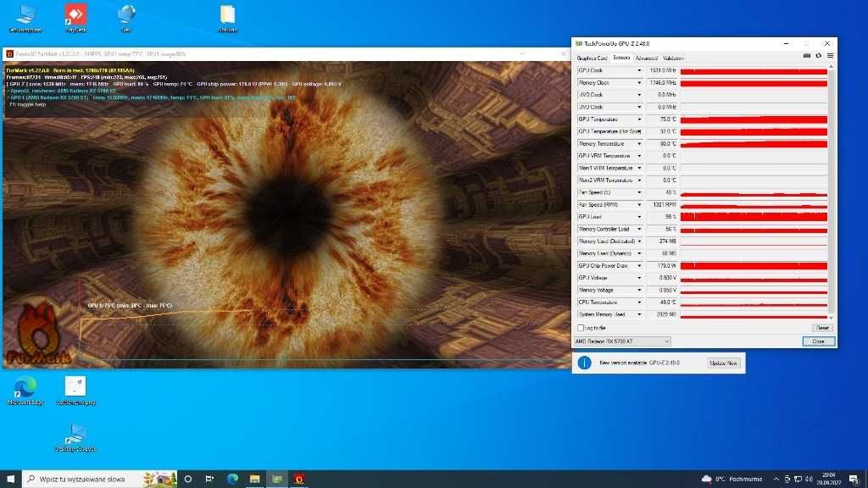The width and height of the screenshot is (868, 488).
Task: Click the FurMark title bar icon
Action: pyautogui.click(x=9, y=53)
